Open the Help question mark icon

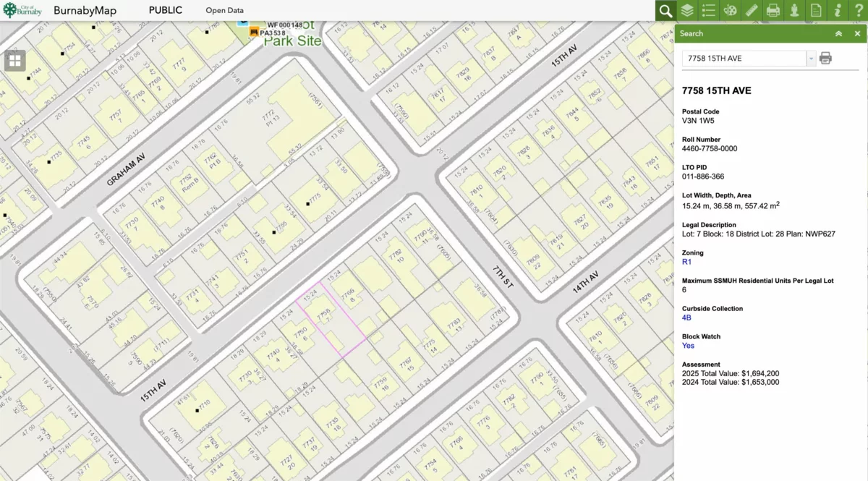(x=858, y=11)
